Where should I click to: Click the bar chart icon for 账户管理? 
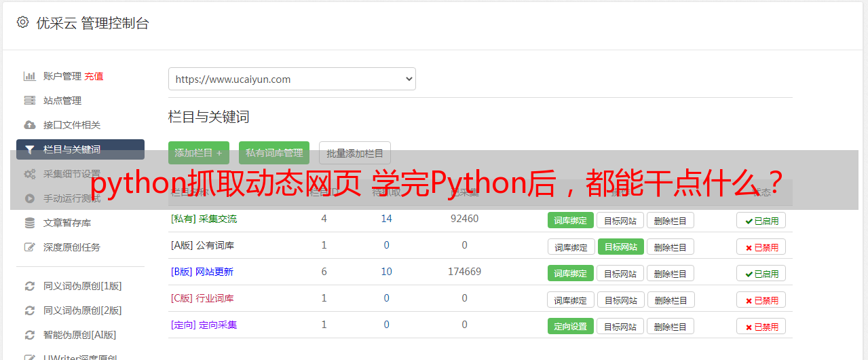click(30, 76)
